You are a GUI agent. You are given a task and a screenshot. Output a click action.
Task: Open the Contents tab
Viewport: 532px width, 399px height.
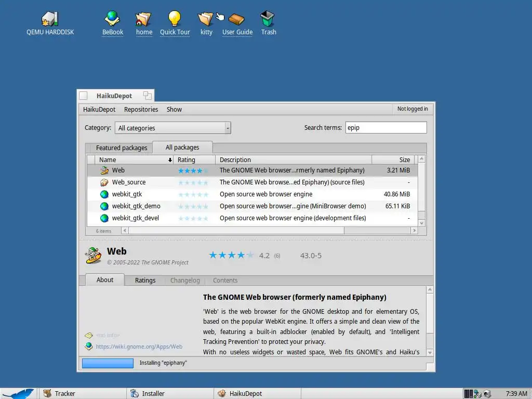(x=225, y=280)
